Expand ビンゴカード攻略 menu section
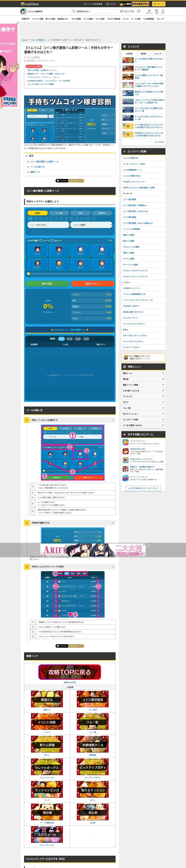This screenshot has width=186, height=868. pyautogui.click(x=143, y=420)
